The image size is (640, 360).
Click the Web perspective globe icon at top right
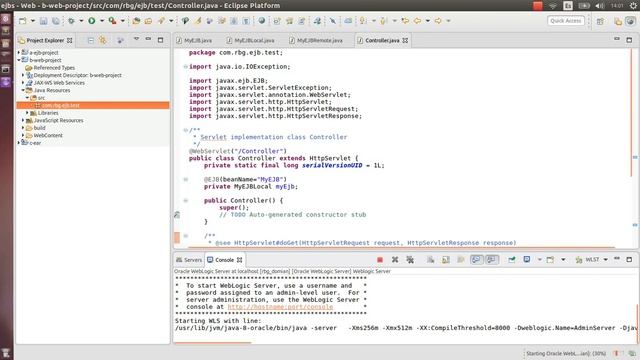point(631,21)
